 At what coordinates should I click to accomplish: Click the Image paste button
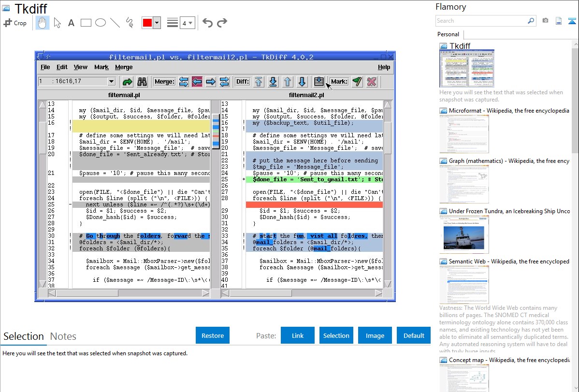click(375, 335)
